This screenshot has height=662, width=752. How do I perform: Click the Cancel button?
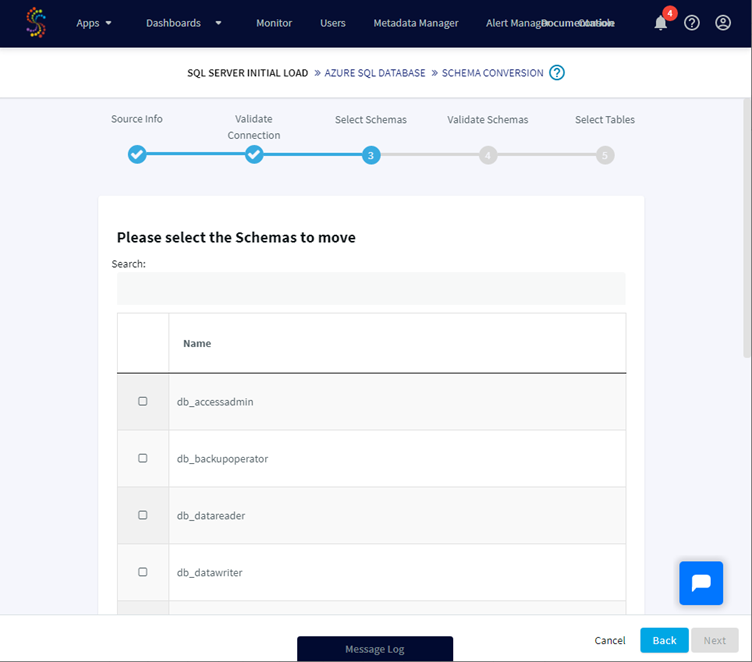(610, 640)
